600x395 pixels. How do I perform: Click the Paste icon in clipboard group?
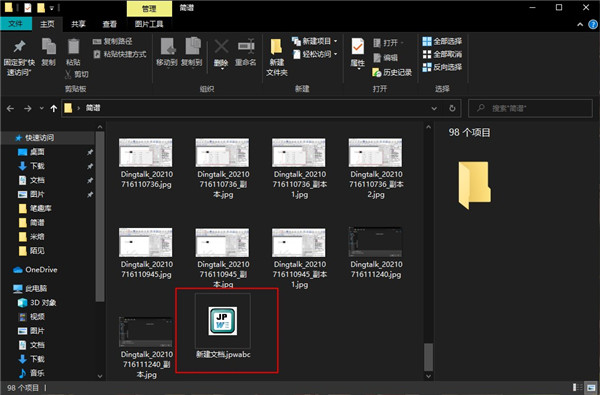point(73,47)
